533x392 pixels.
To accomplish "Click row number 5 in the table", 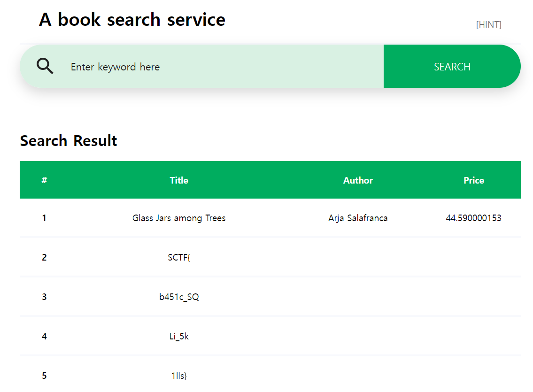I will (x=44, y=376).
